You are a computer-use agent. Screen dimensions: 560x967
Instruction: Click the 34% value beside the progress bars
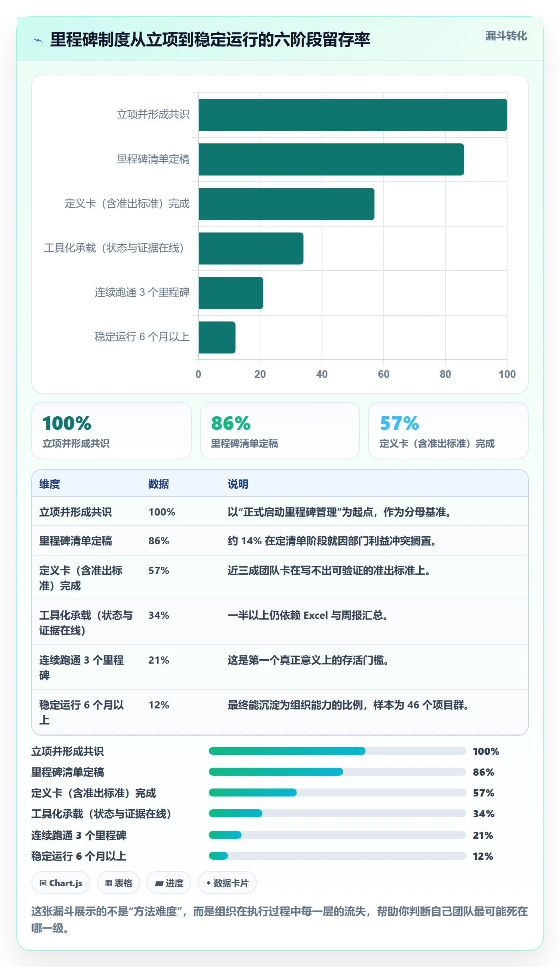click(x=484, y=814)
